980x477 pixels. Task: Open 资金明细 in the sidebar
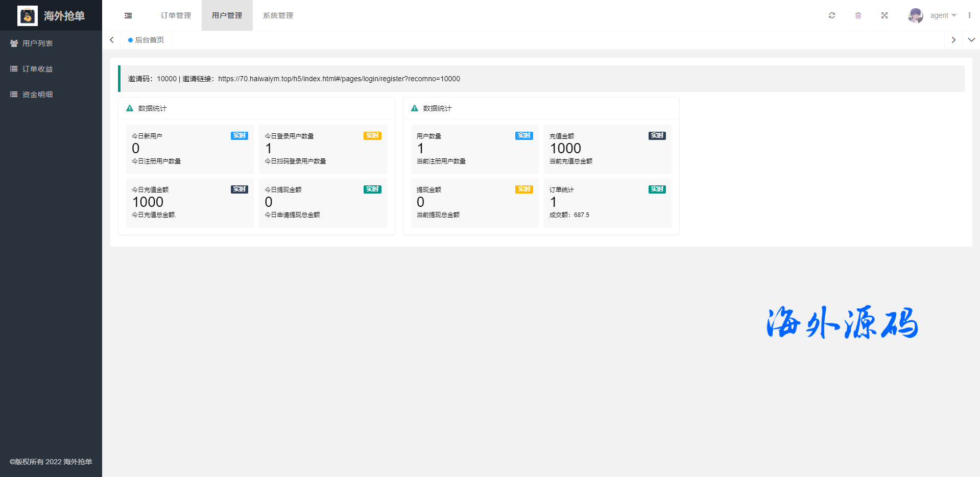tap(37, 94)
